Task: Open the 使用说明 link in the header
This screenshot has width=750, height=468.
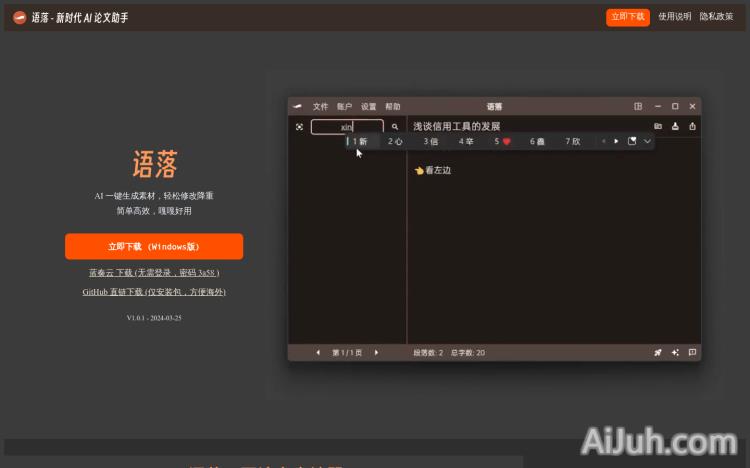Action: click(x=674, y=17)
